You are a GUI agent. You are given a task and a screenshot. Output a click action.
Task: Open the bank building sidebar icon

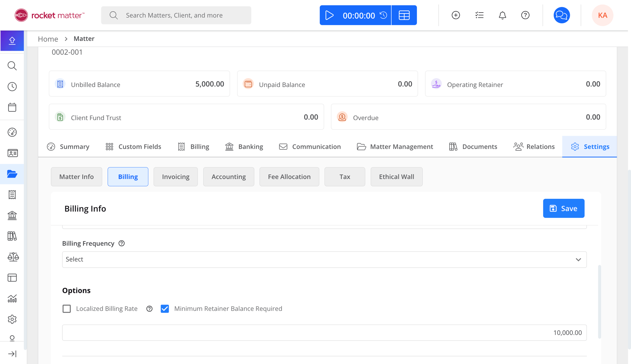[x=12, y=216]
